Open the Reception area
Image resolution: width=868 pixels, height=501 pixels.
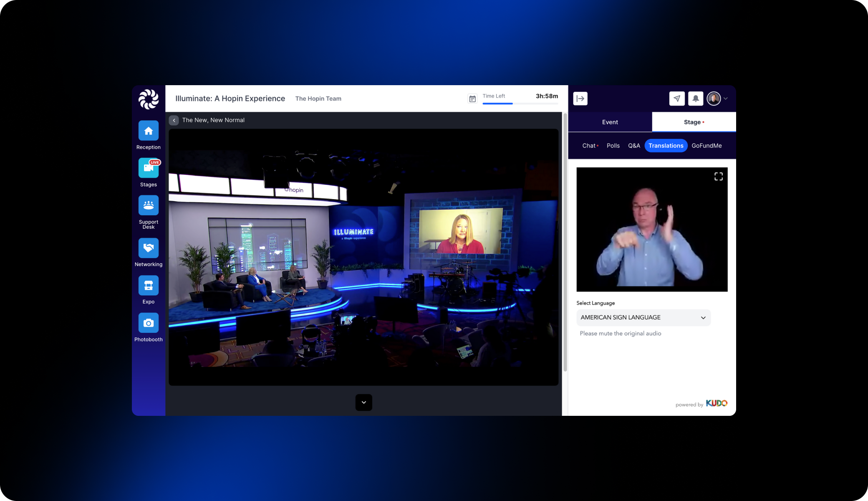(x=148, y=131)
